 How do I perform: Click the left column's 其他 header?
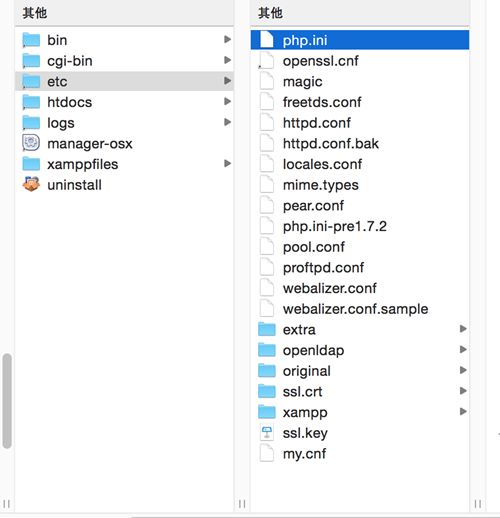(x=35, y=13)
